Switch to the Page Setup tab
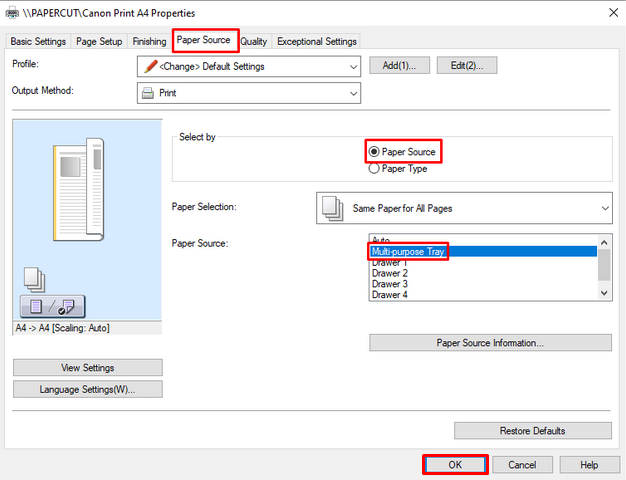Image resolution: width=626 pixels, height=480 pixels. (99, 42)
